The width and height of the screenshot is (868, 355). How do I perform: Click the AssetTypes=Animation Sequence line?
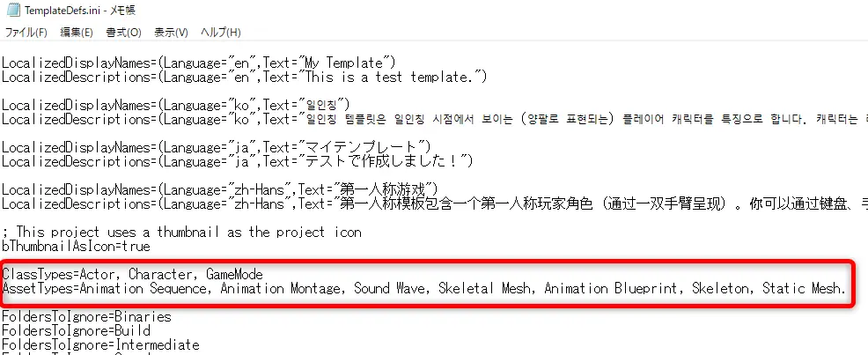tap(424, 289)
